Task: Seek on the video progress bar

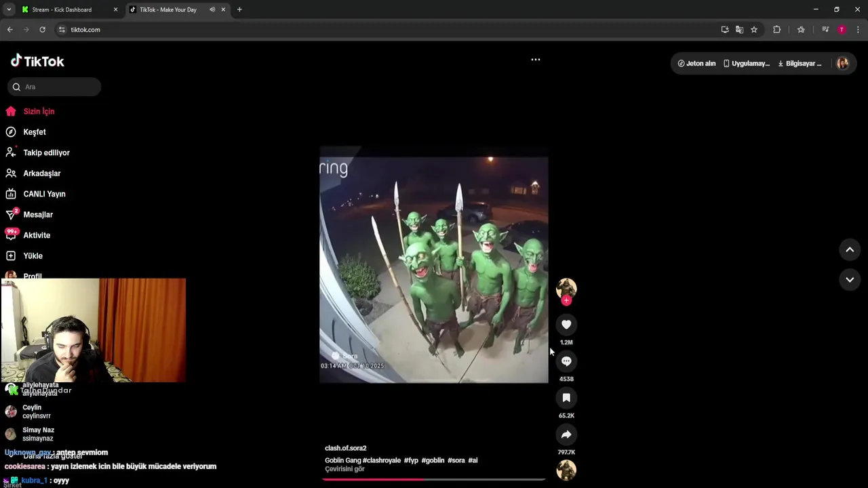Action: pos(434,480)
